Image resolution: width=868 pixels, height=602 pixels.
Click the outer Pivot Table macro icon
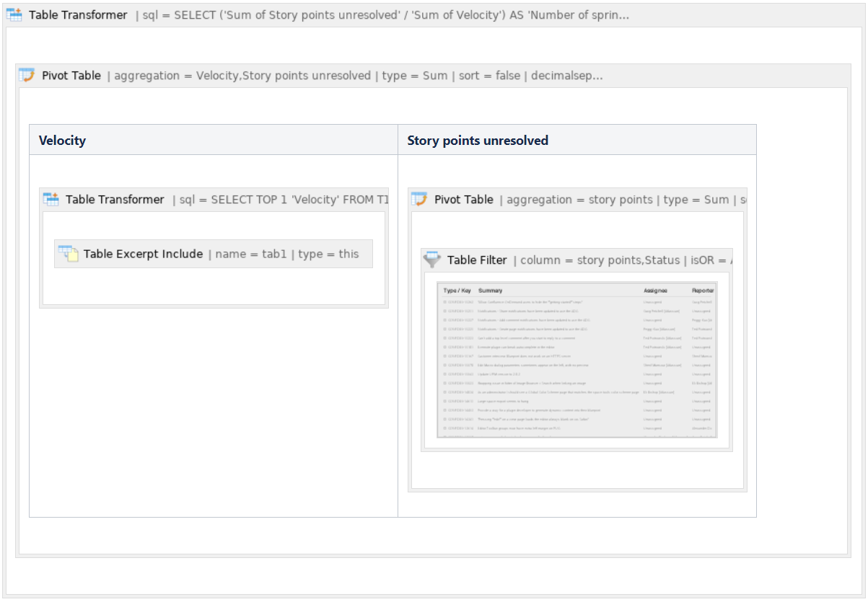(27, 76)
